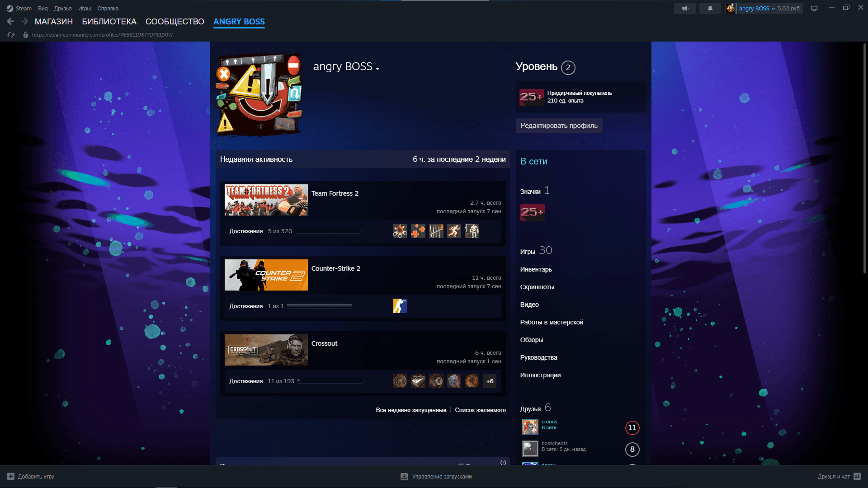Screen dimensions: 868x488
Task: Go back with the left arrow
Action: coord(11,21)
